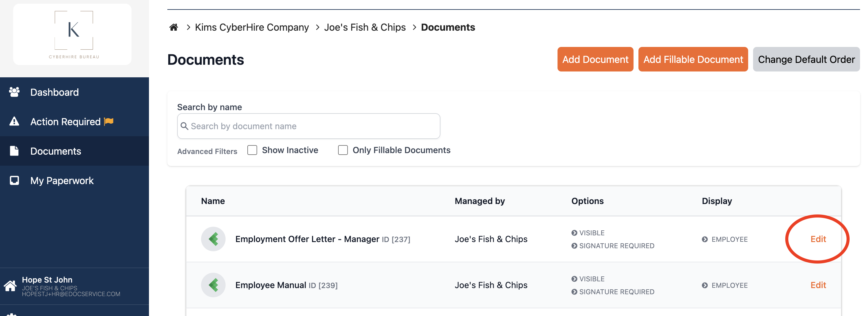Click SIGNATURE REQUIRED arrow icon in Employee Manual row
Image resolution: width=868 pixels, height=316 pixels.
coord(574,292)
